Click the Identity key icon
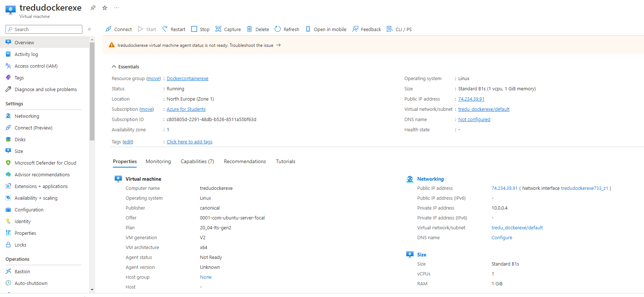Viewport: 644px width, 297px height. 8,221
